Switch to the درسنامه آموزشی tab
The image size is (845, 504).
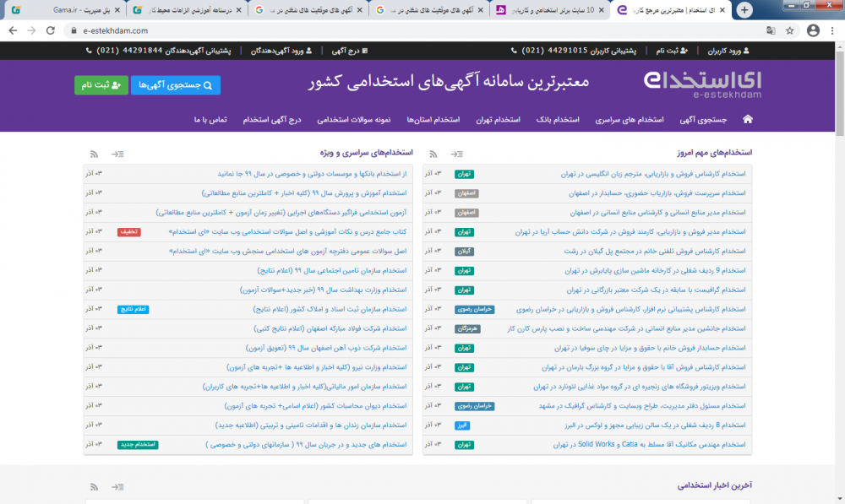coord(187,9)
